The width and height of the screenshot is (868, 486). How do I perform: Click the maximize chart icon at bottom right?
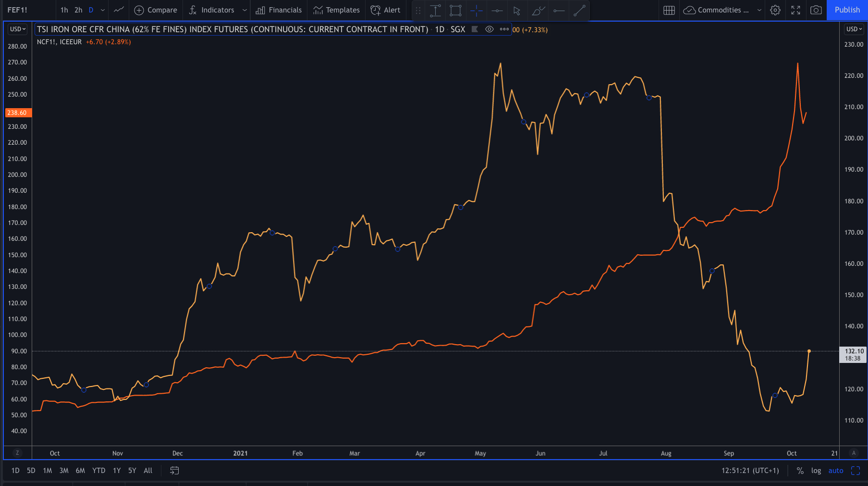pyautogui.click(x=856, y=471)
